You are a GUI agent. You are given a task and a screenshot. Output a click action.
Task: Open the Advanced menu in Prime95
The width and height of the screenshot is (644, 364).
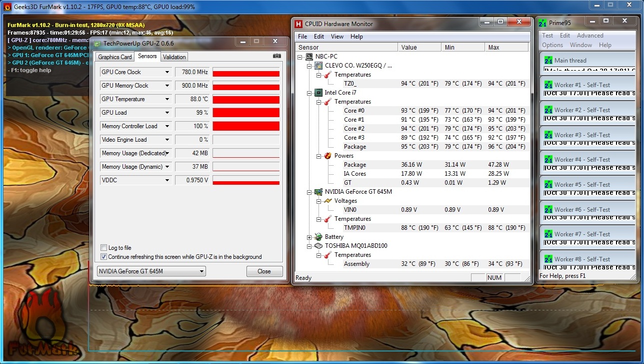tap(590, 36)
